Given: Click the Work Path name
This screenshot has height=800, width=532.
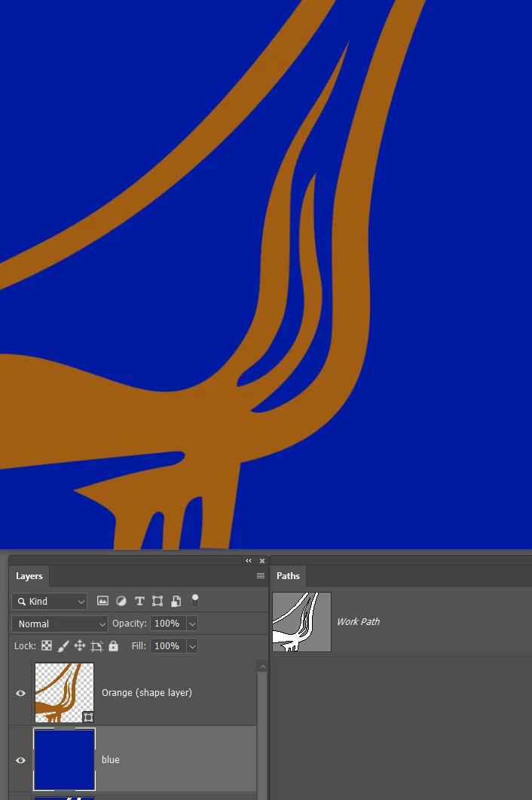Looking at the screenshot, I should coord(358,622).
